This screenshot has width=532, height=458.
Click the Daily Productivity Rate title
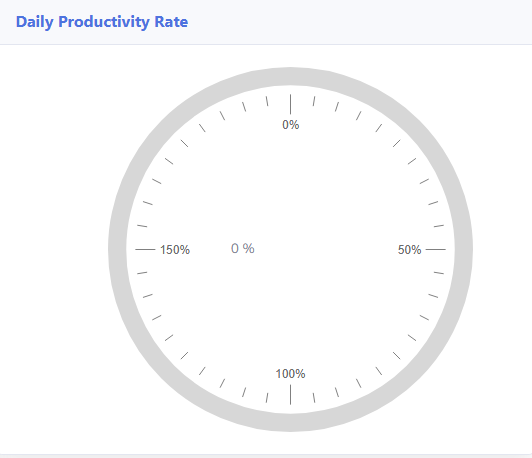pos(102,22)
